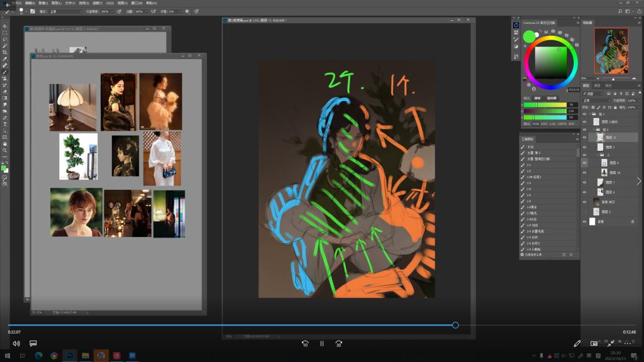644x362 pixels.
Task: Toggle the checkbox below the tool presets list
Action: click(522, 255)
